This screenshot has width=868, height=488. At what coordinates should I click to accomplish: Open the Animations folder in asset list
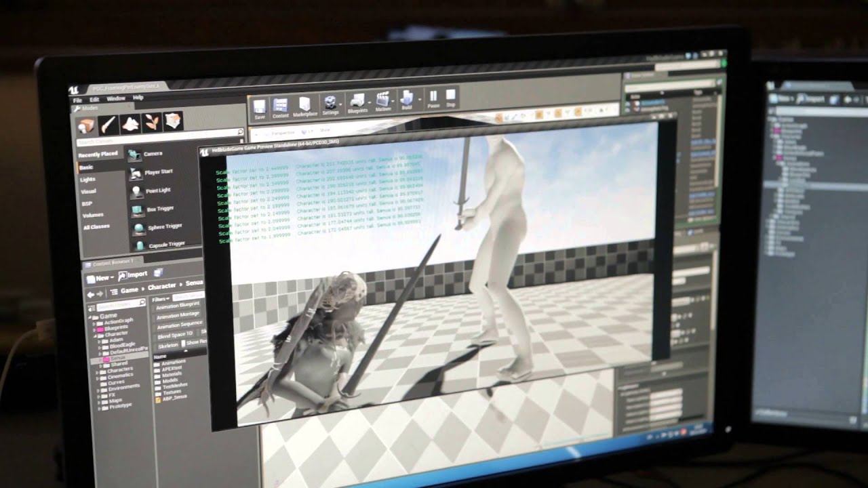[174, 362]
